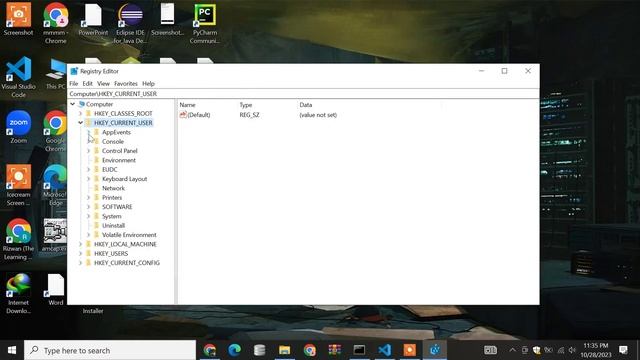
Task: Select the Uninstall key
Action: [x=113, y=226]
